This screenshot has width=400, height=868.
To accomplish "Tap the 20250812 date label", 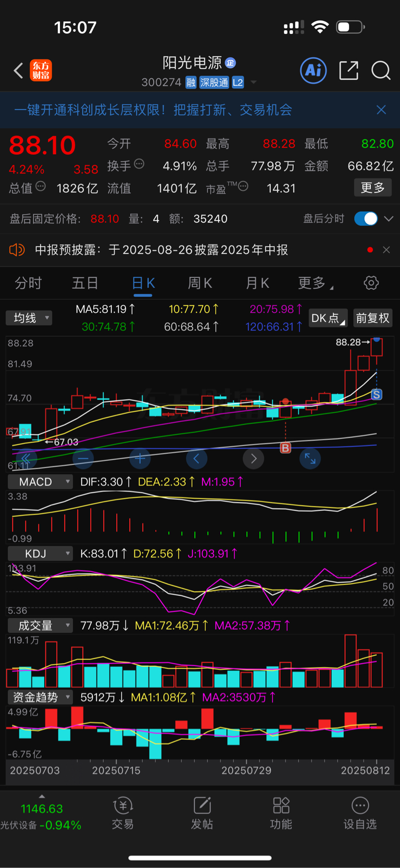I will (x=365, y=771).
